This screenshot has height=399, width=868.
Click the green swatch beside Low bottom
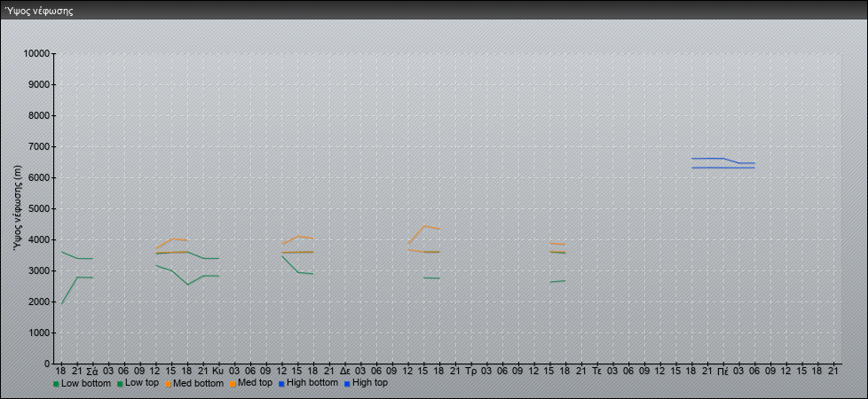point(56,384)
